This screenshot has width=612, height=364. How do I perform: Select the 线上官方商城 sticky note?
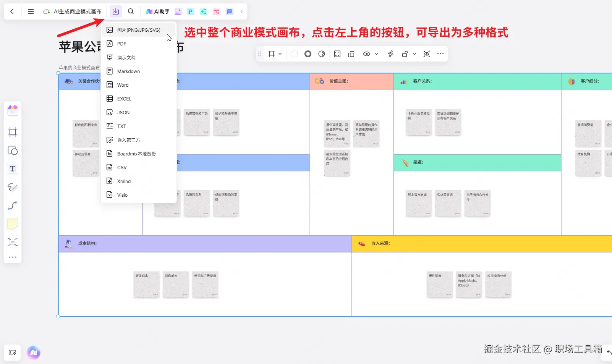[419, 204]
